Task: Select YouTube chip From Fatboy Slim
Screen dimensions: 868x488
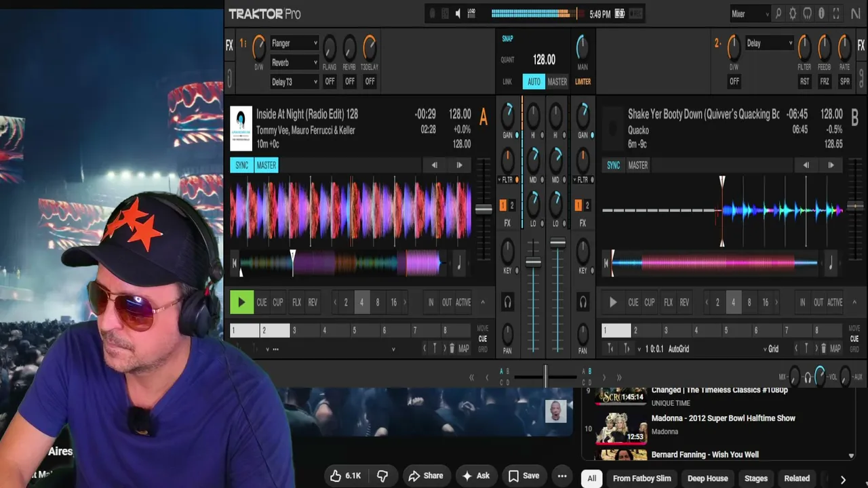Action: [x=642, y=479]
